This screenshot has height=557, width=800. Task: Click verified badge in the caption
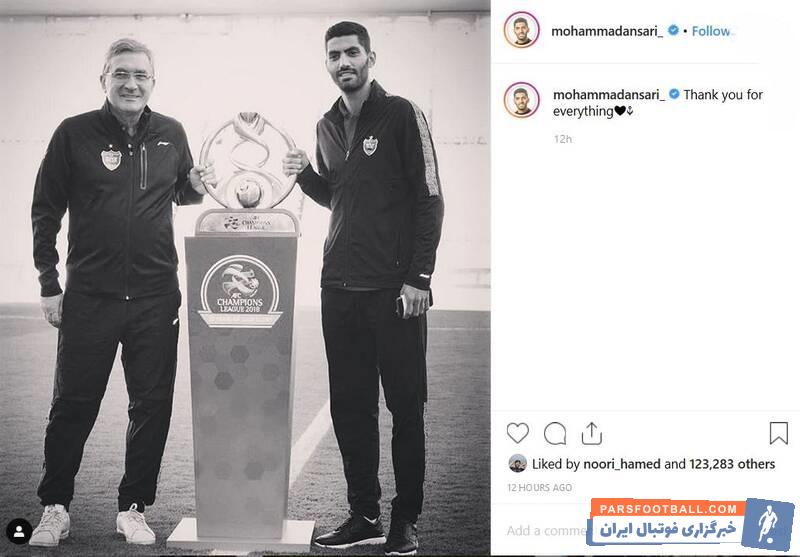[x=674, y=94]
